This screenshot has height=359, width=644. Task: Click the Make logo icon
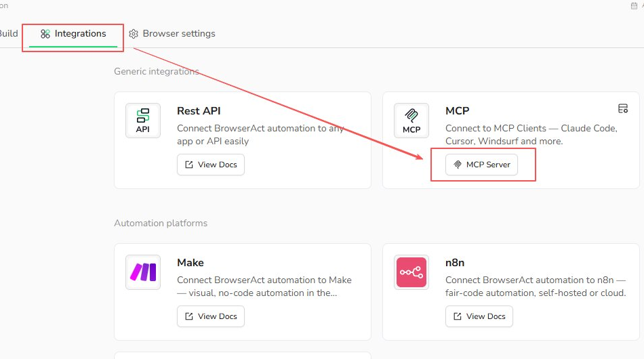[143, 272]
